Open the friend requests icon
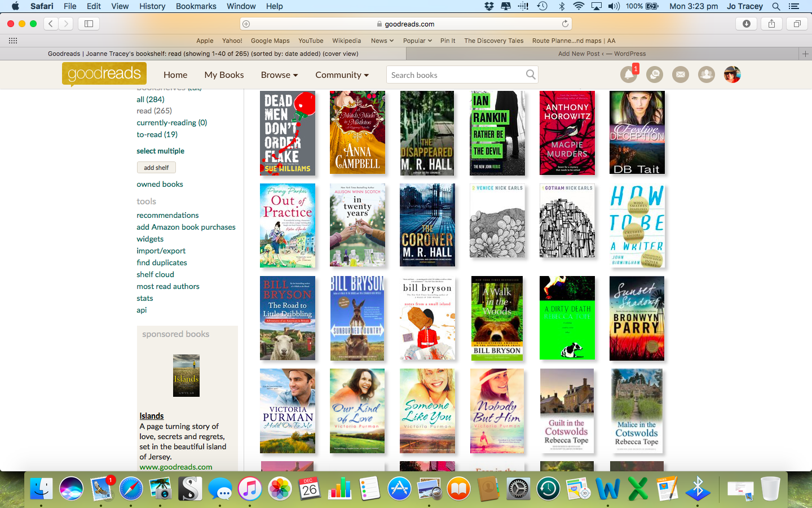This screenshot has width=812, height=508. tap(706, 75)
